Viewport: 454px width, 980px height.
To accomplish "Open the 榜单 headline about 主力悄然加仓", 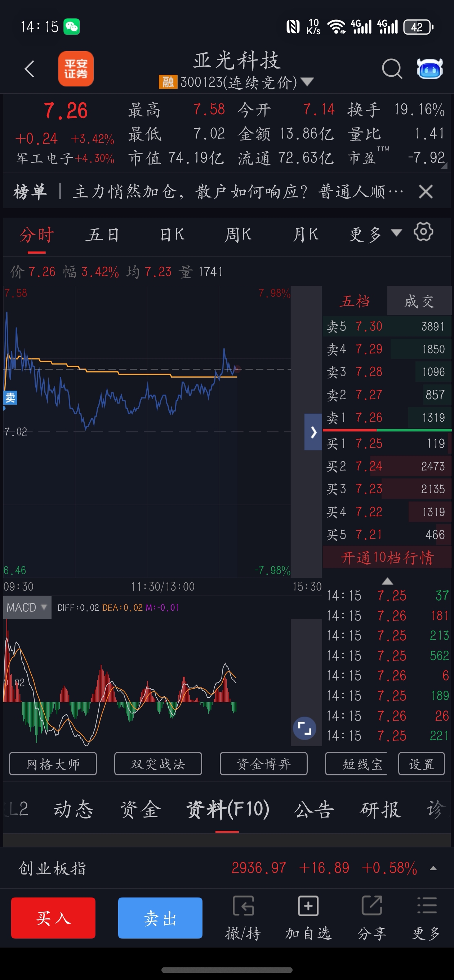I will click(x=238, y=191).
